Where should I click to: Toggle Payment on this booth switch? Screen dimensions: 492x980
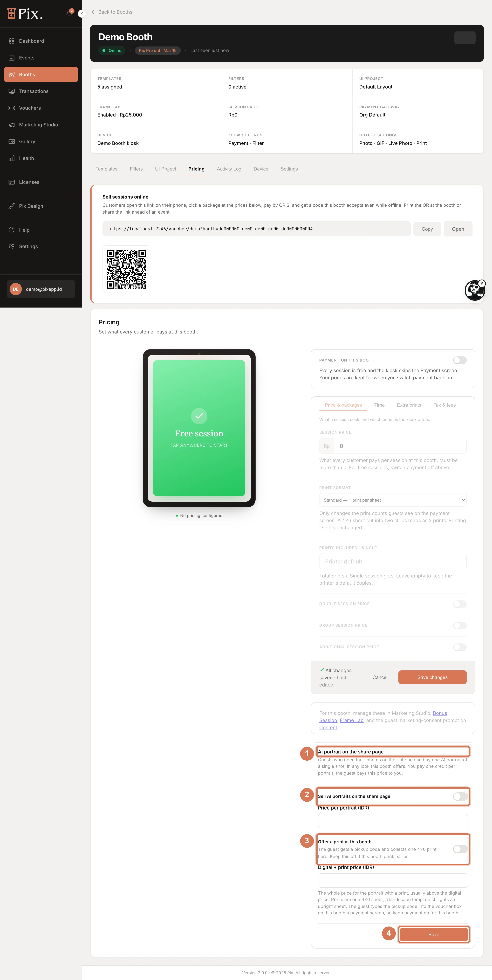(460, 360)
